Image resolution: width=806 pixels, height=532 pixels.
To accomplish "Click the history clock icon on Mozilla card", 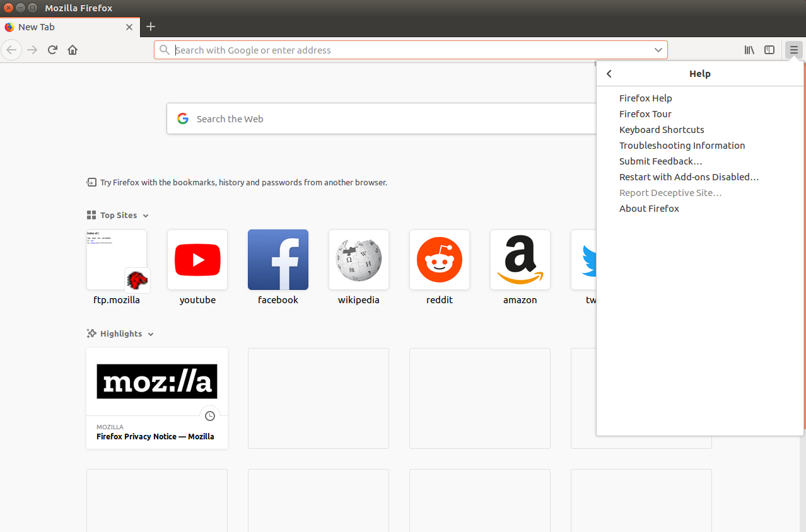I will pyautogui.click(x=210, y=416).
